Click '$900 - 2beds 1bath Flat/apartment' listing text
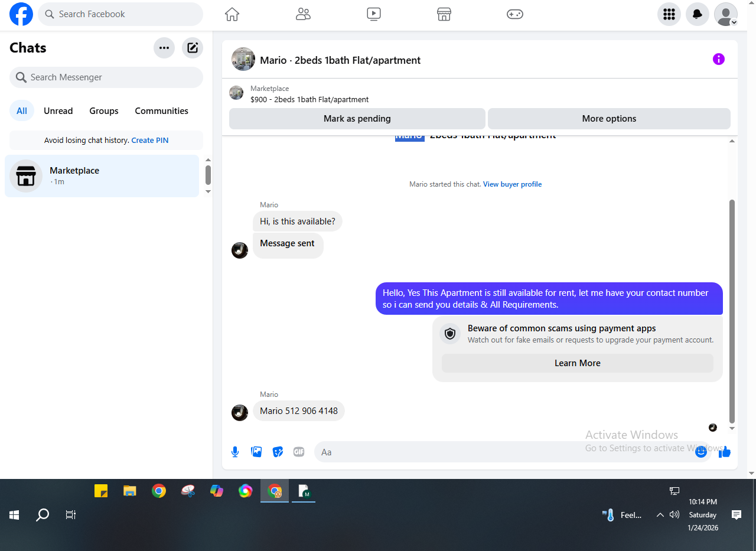The width and height of the screenshot is (756, 551). click(309, 100)
